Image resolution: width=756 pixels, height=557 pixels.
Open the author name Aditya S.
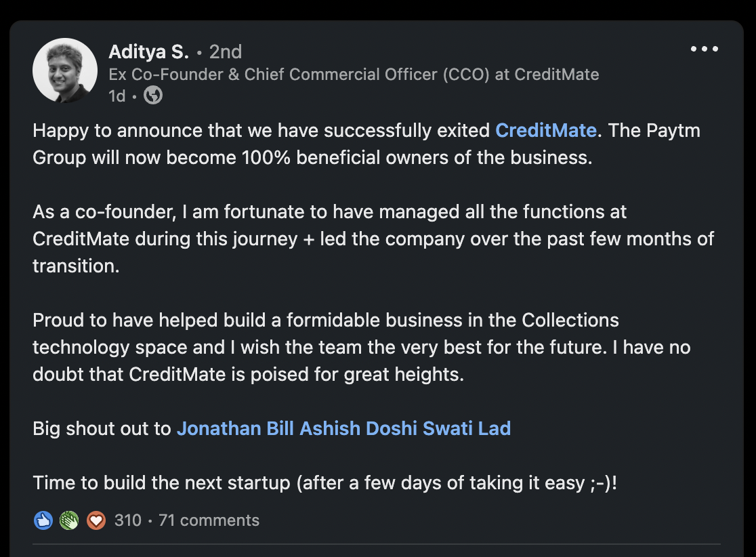click(149, 51)
